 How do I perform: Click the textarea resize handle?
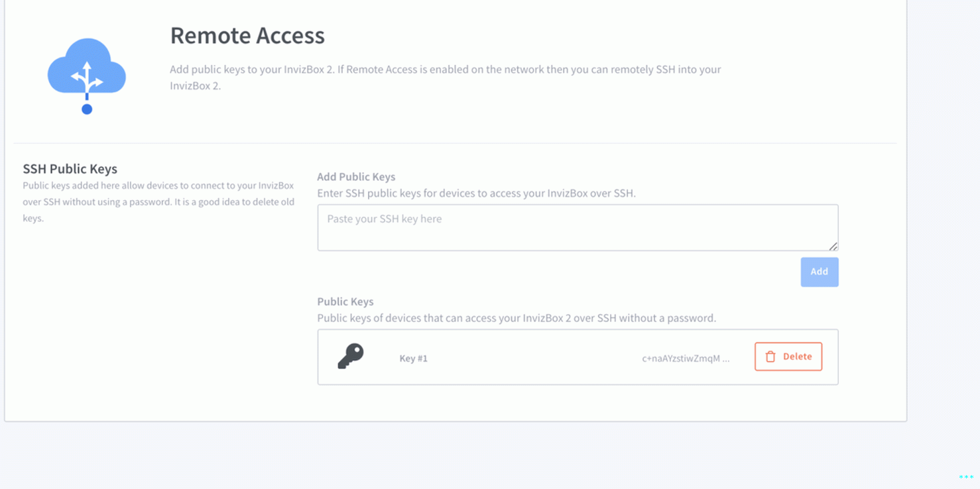point(833,246)
